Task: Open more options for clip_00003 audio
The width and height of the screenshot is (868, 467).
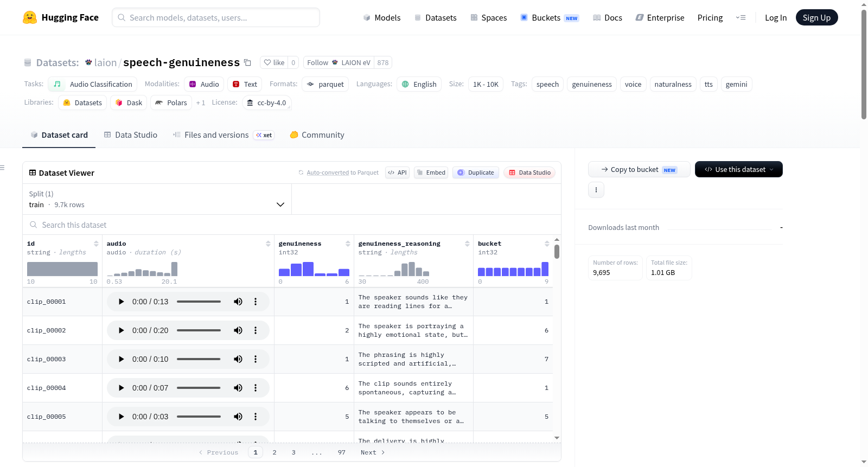Action: (256, 359)
